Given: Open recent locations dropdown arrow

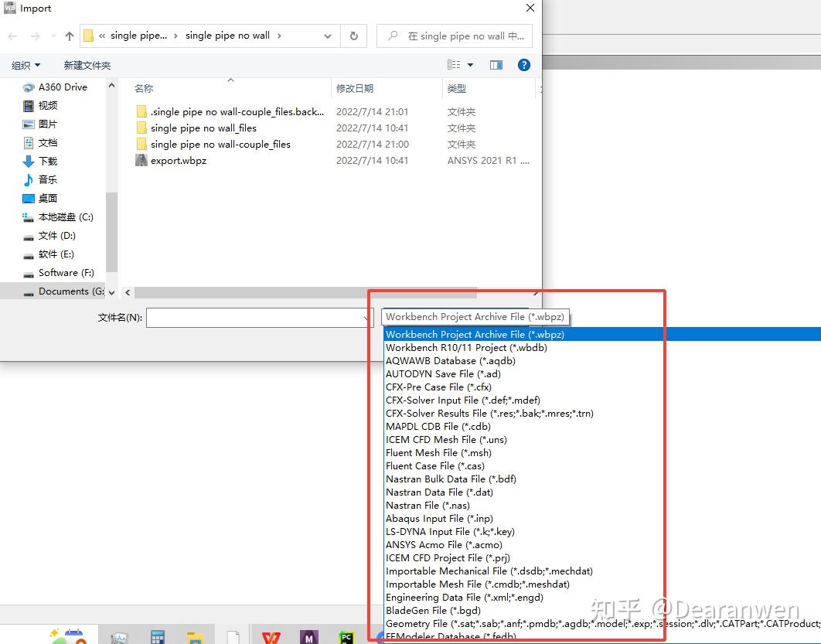Looking at the screenshot, I should point(53,36).
